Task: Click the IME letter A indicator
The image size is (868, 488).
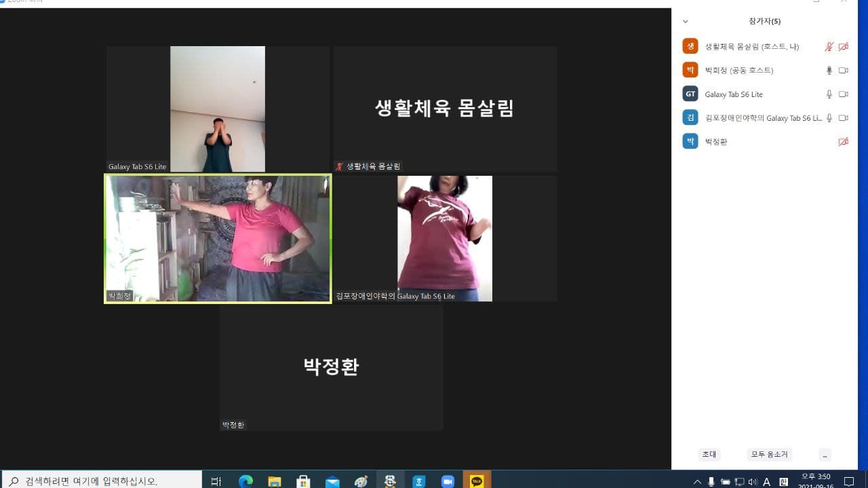Action: [x=767, y=482]
